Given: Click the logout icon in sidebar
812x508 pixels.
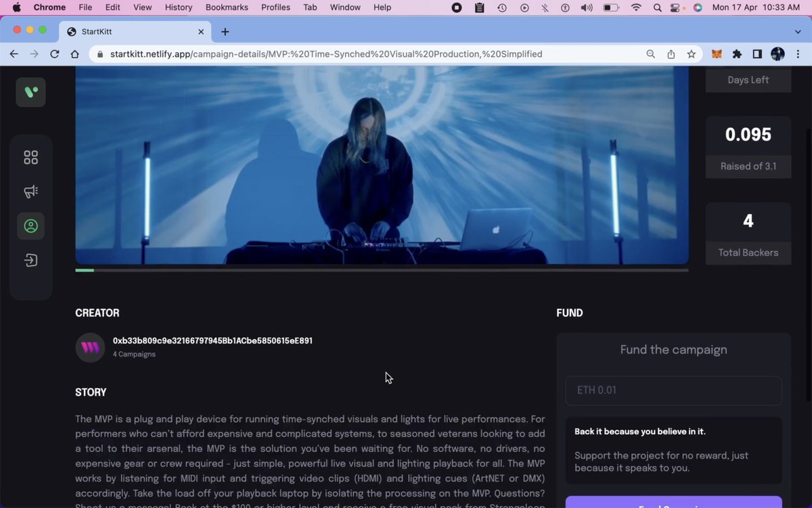Looking at the screenshot, I should 30,260.
